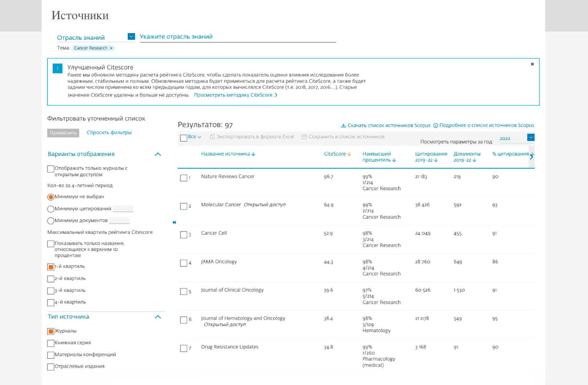Image resolution: width=588 pixels, height=385 pixels.
Task: Show more table columns with right arrow
Action: click(x=531, y=157)
